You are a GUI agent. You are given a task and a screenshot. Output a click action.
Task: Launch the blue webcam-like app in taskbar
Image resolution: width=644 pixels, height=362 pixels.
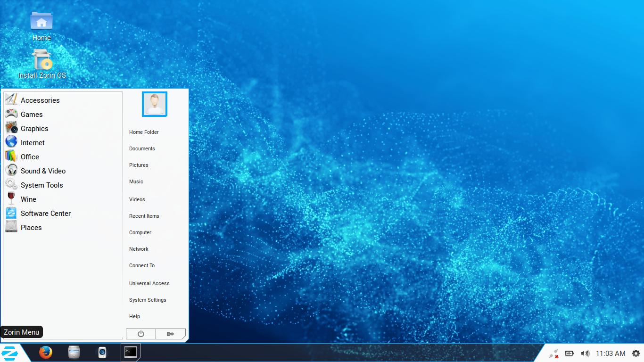(102, 352)
